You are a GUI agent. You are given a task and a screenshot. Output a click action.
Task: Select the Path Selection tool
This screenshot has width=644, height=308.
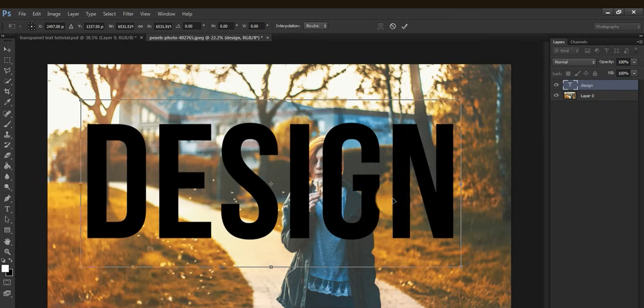[7, 220]
